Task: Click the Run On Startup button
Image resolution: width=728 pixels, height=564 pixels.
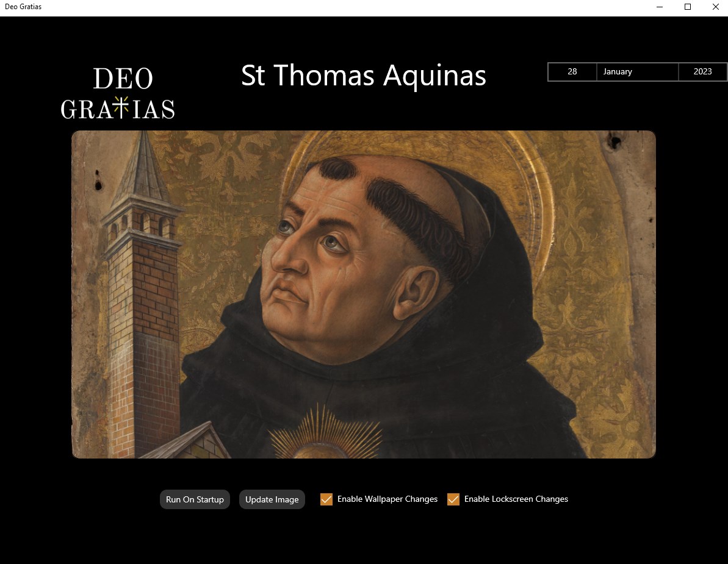Action: (195, 499)
